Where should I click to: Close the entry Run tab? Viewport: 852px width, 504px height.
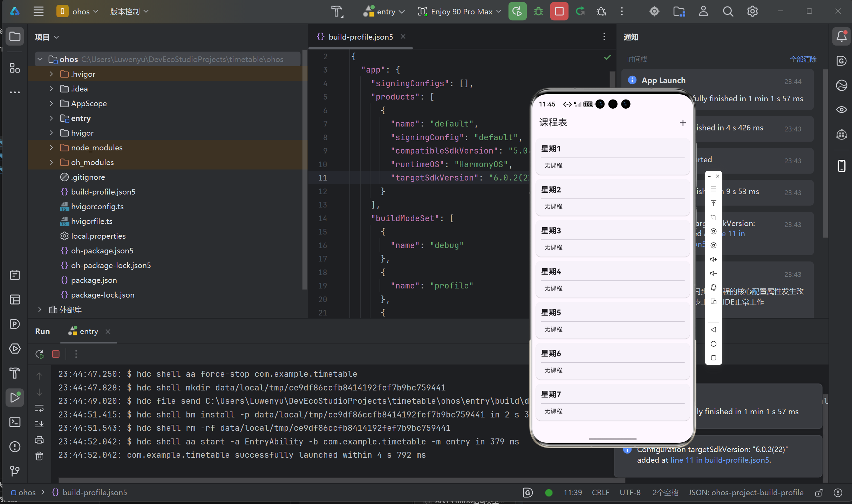click(108, 331)
